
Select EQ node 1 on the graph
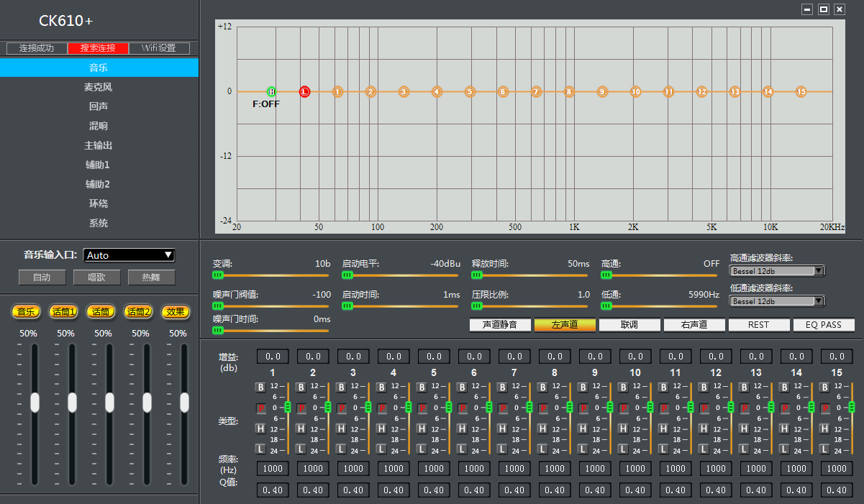coord(337,91)
